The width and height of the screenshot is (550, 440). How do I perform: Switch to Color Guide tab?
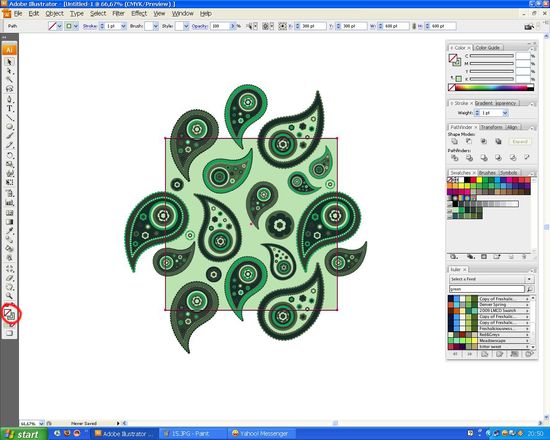click(488, 47)
